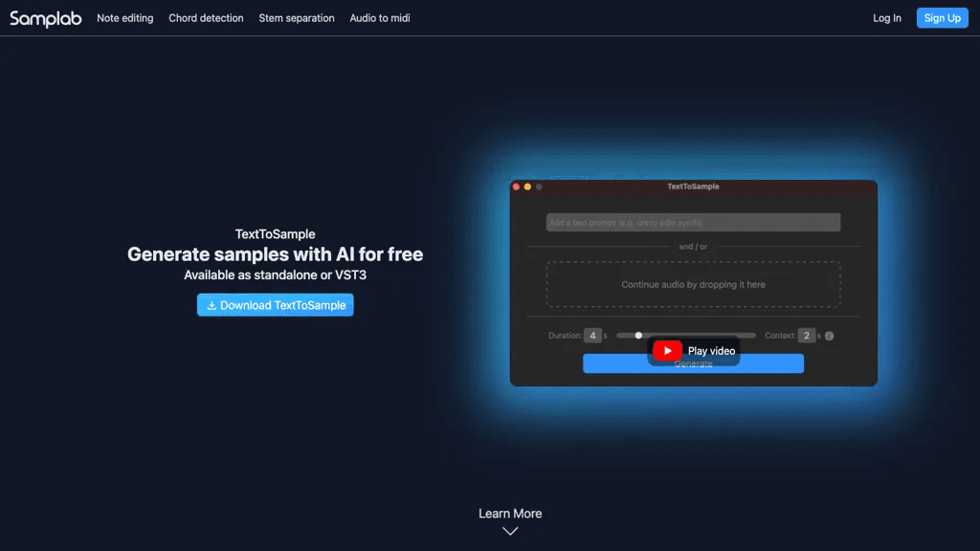The height and width of the screenshot is (551, 980).
Task: Click the Context info icon
Action: [x=830, y=336]
